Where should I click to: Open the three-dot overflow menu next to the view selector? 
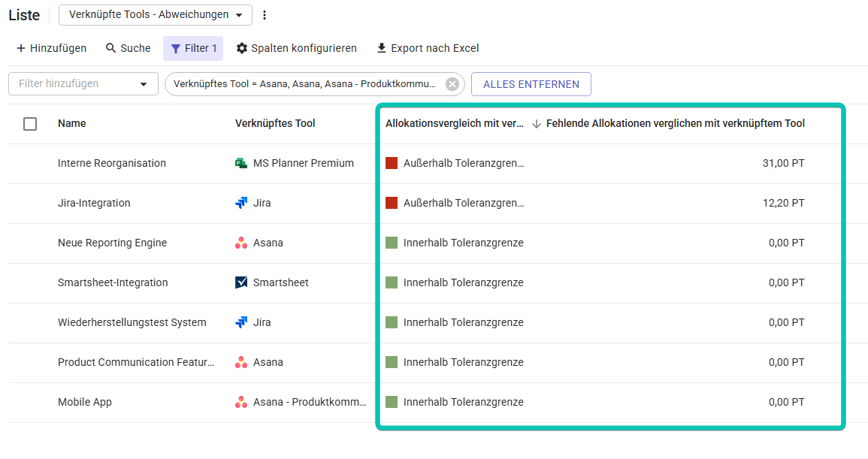pos(263,15)
